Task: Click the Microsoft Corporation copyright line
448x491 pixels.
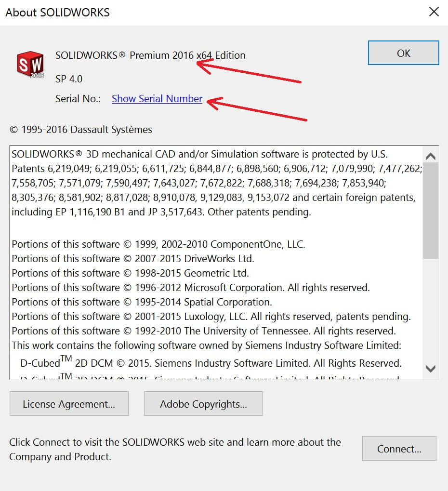Action: (191, 288)
